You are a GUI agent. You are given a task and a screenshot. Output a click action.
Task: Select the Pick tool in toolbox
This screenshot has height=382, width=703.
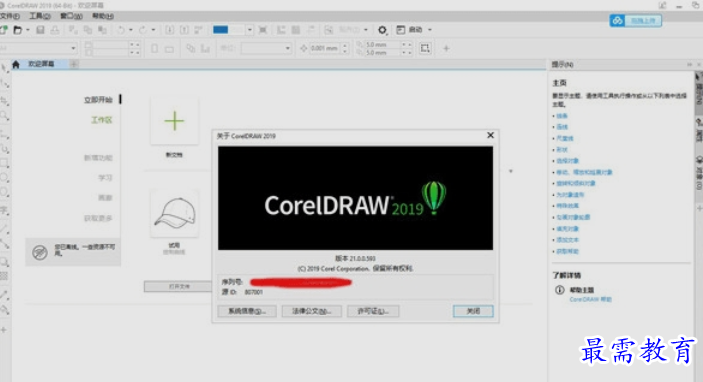click(4, 68)
